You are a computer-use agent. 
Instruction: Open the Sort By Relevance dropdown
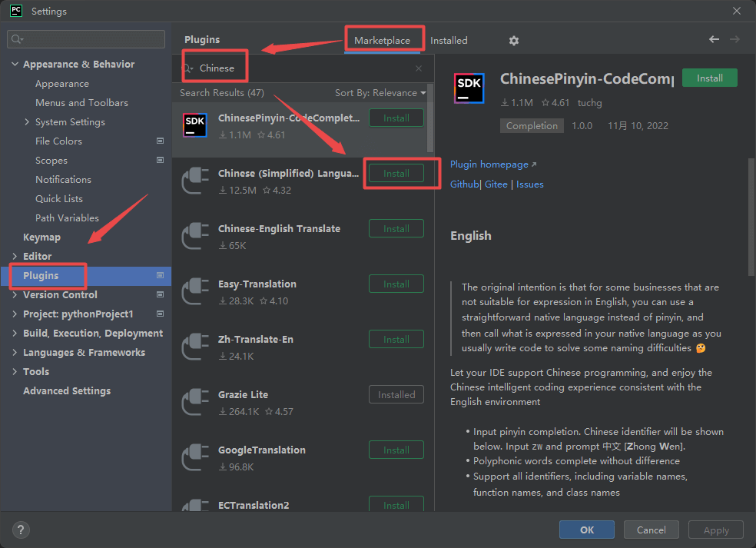click(380, 93)
